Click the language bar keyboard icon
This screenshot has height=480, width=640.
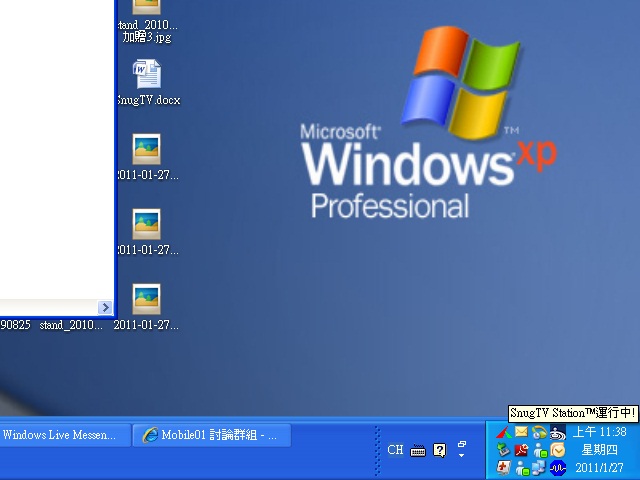(418, 451)
